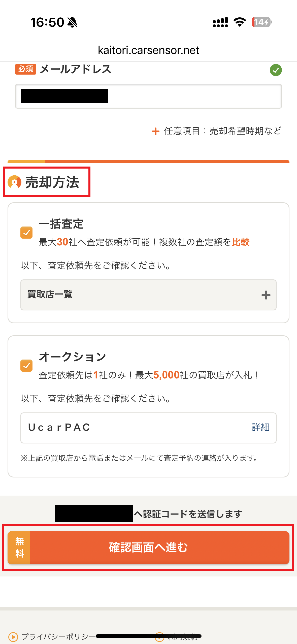The width and height of the screenshot is (297, 644).
Task: Tap the 無料 label on submit button
Action: [x=19, y=547]
